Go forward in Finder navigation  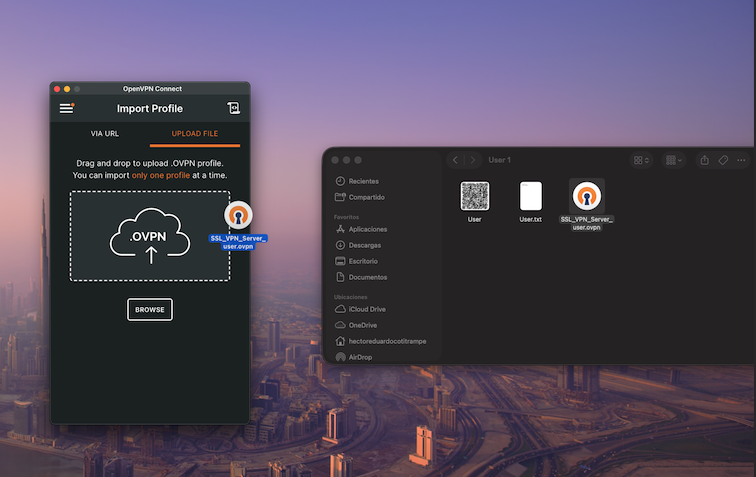(x=474, y=160)
